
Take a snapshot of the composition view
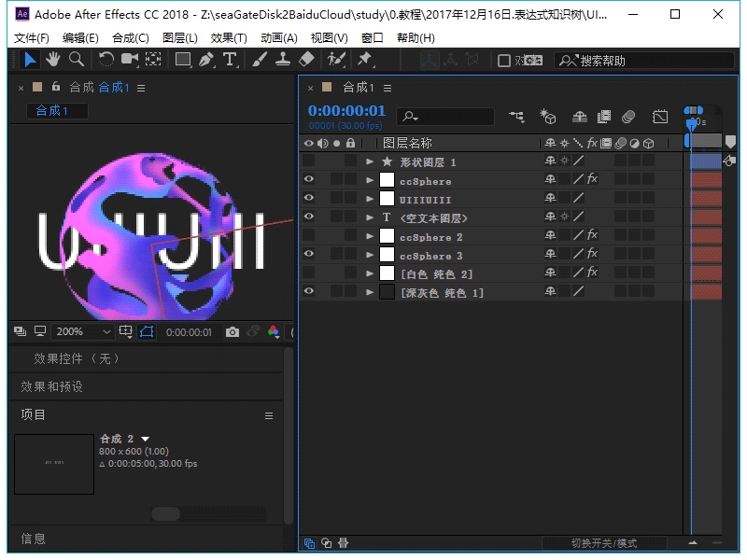click(232, 331)
